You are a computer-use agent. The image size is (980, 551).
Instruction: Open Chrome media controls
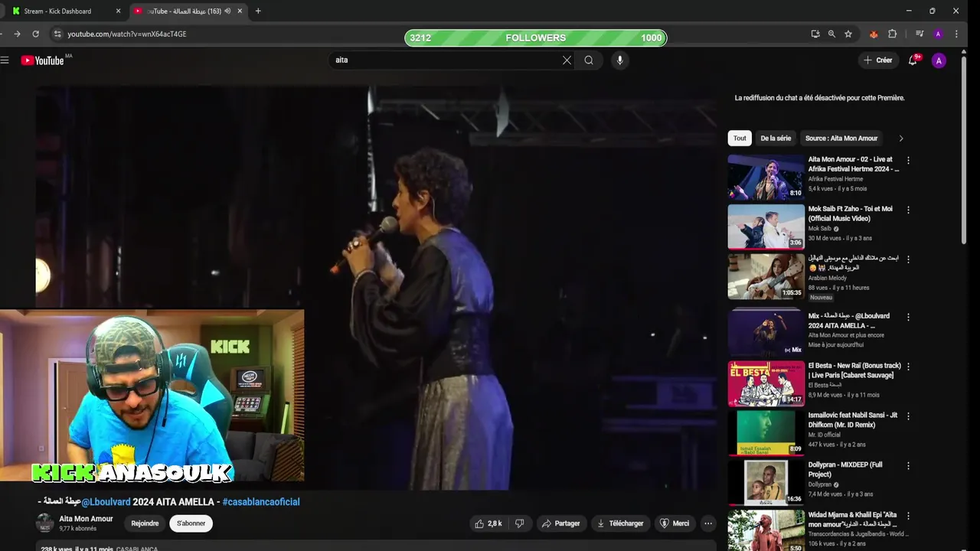pyautogui.click(x=920, y=34)
